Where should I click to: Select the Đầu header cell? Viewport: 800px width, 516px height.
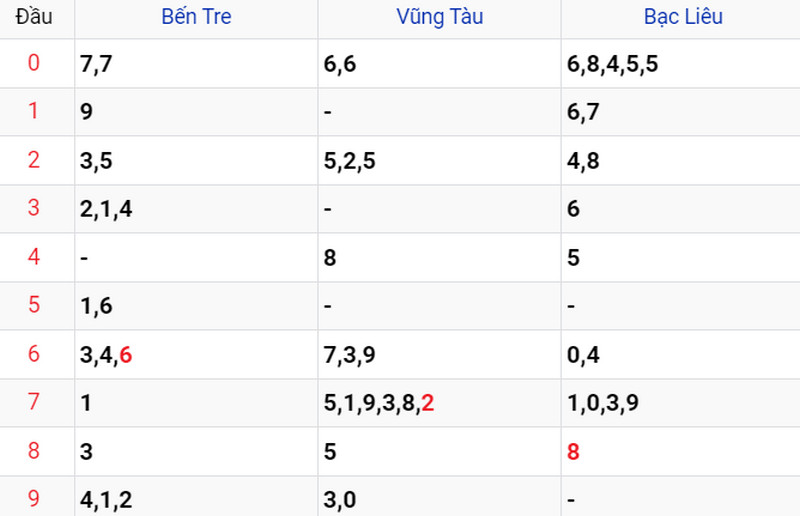point(34,17)
